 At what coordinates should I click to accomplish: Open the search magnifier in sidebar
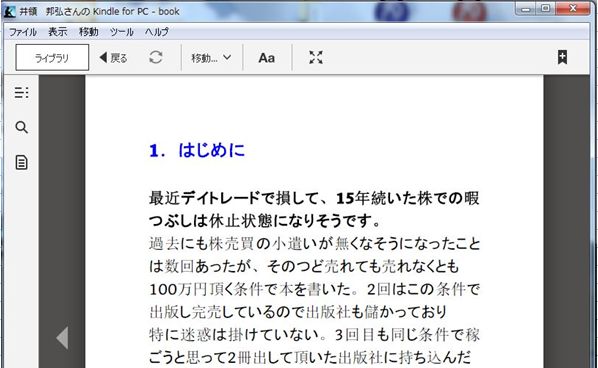21,127
